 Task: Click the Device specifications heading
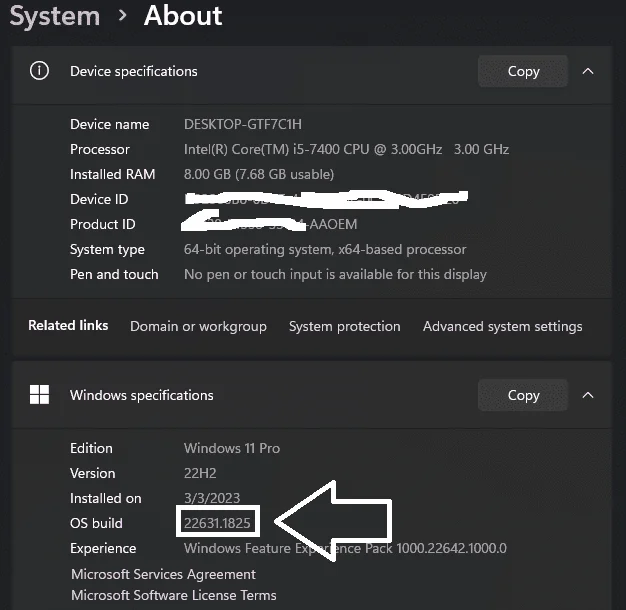point(134,72)
